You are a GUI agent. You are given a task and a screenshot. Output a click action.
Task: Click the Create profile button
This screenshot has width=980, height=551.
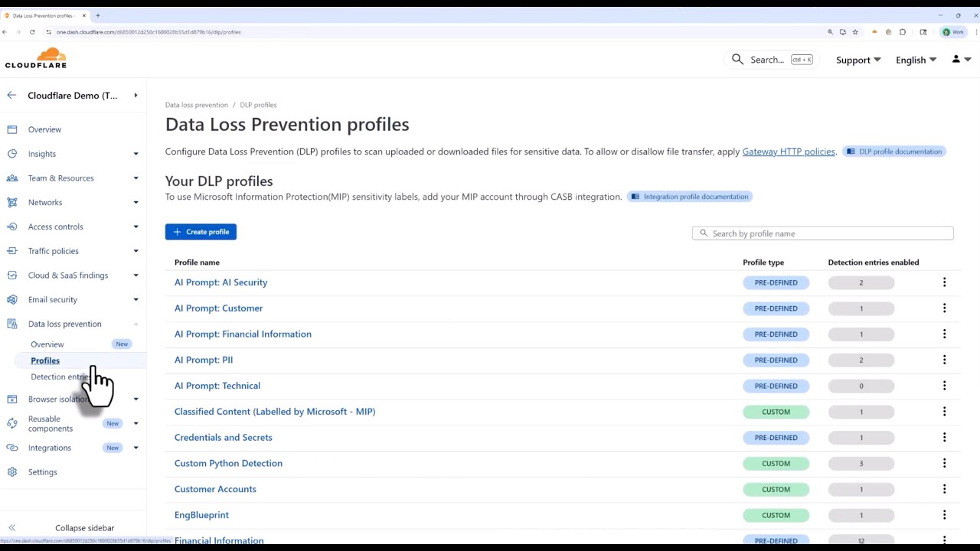201,232
